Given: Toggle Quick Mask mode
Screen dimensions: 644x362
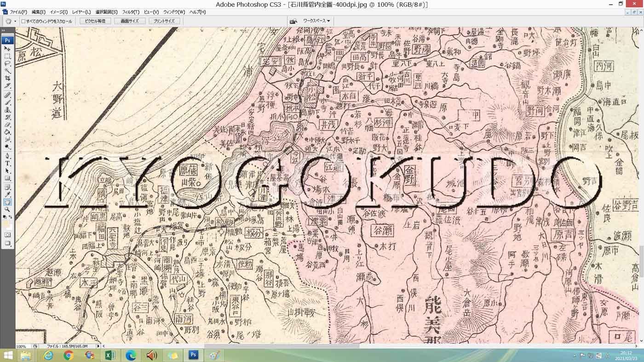Looking at the screenshot, I should pos(7,235).
